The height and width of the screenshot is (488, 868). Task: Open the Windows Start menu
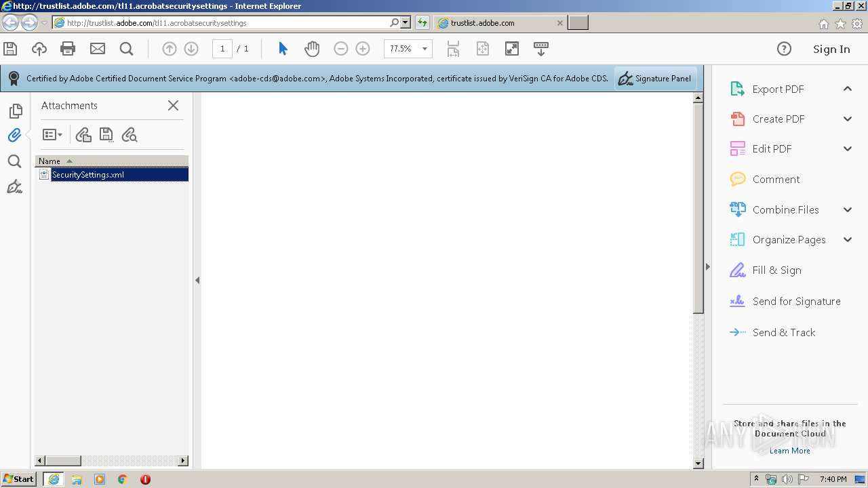tap(18, 479)
